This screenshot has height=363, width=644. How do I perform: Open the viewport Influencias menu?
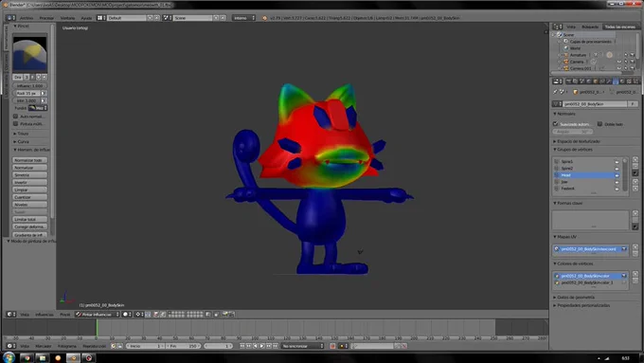point(44,315)
